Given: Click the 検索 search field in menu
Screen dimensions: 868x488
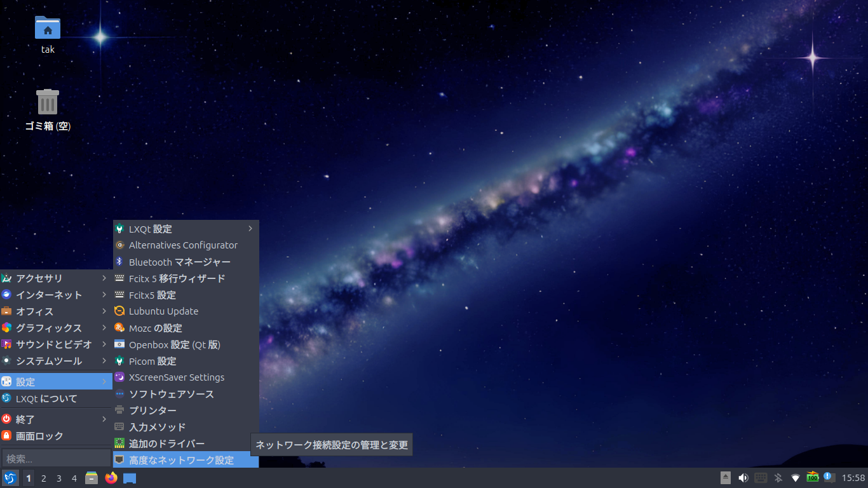Looking at the screenshot, I should click(x=56, y=458).
